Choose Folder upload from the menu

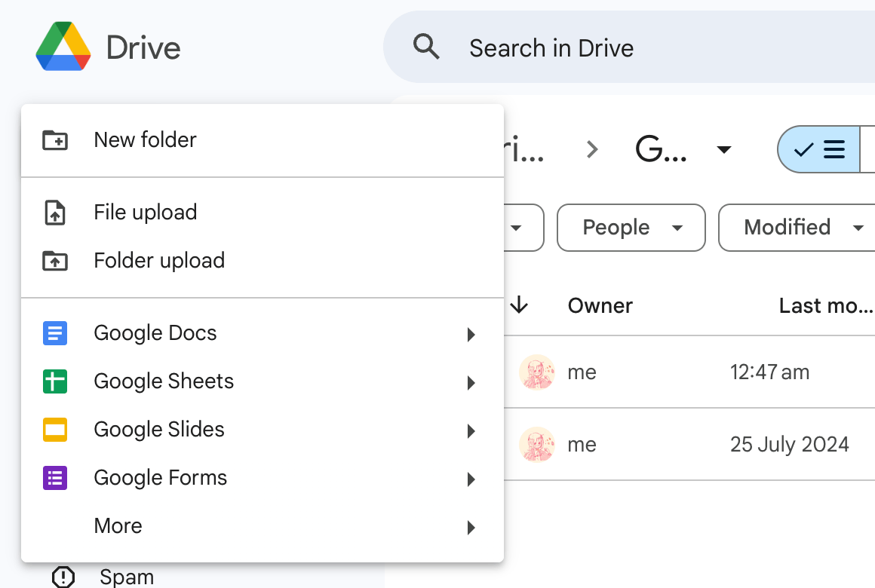(x=262, y=261)
